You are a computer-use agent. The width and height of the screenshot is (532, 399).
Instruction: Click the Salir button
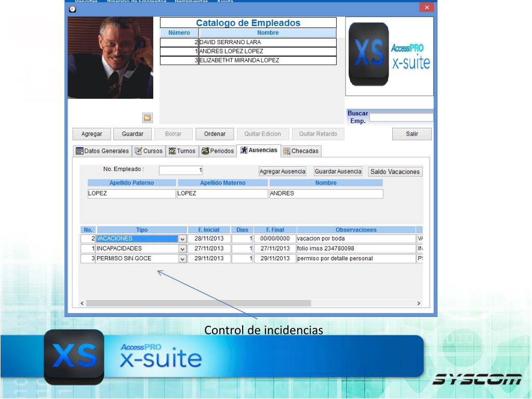tap(412, 134)
